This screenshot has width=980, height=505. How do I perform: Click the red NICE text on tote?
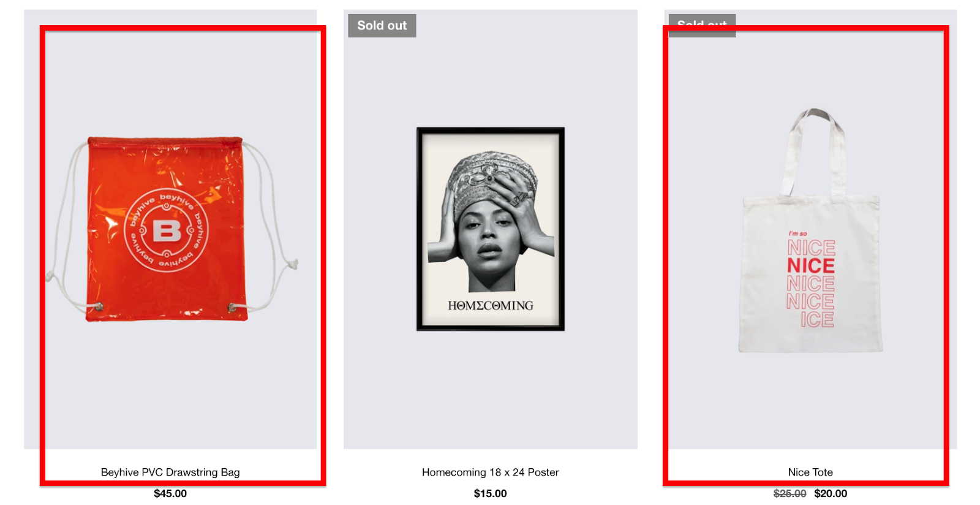pyautogui.click(x=811, y=265)
